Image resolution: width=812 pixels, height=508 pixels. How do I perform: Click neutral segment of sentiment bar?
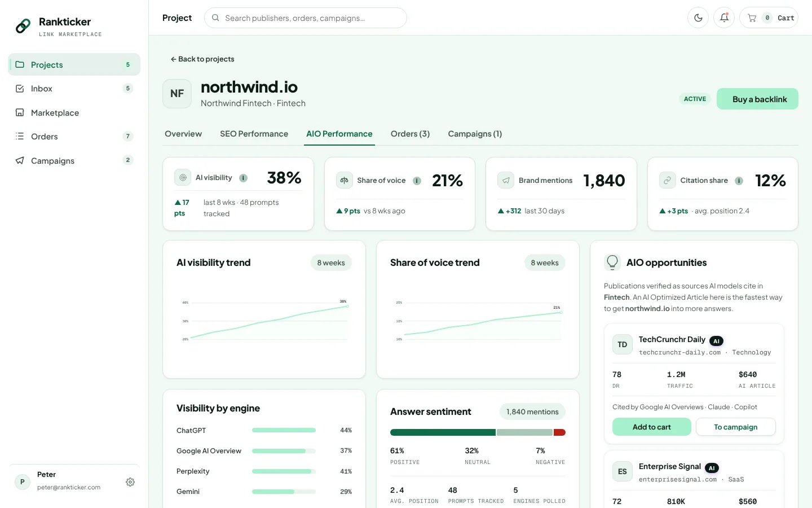pos(524,432)
